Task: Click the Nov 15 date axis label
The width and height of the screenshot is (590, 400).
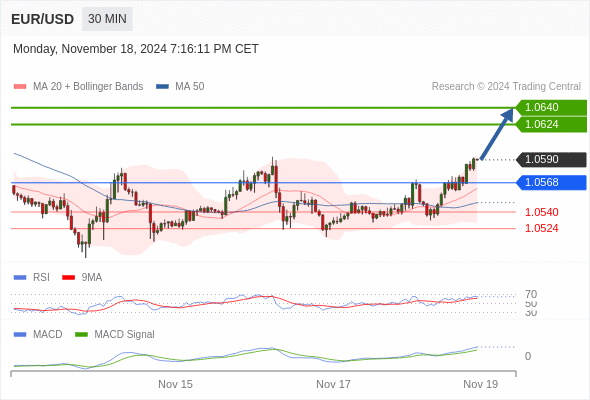Action: (175, 384)
